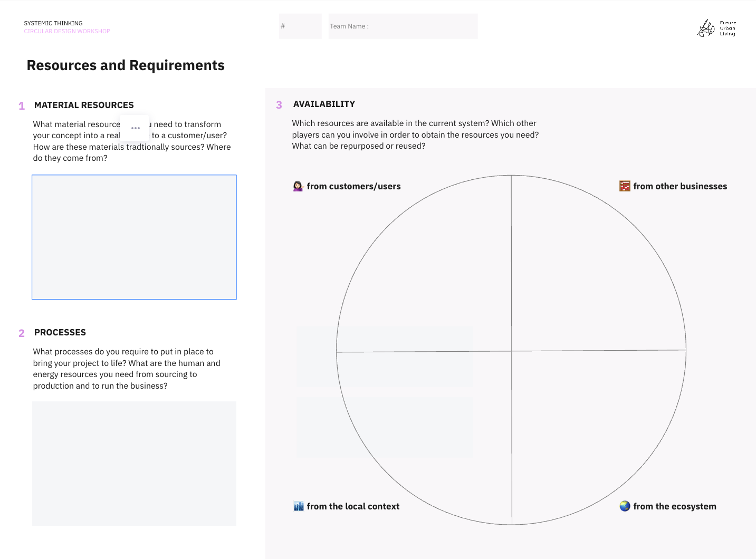756x559 pixels.
Task: Select the Resources and Requirements title
Action: 126,65
